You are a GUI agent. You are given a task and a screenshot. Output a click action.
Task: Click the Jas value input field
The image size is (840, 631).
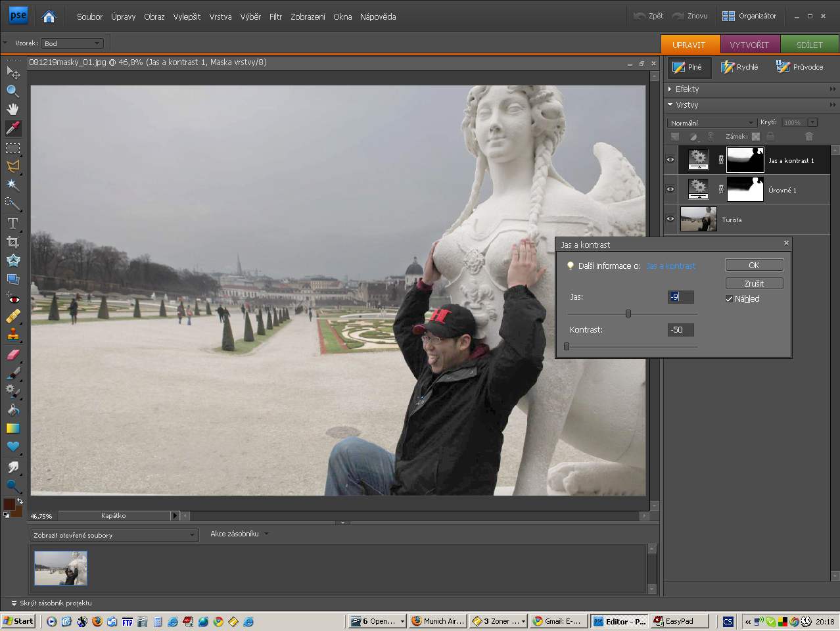coord(680,297)
